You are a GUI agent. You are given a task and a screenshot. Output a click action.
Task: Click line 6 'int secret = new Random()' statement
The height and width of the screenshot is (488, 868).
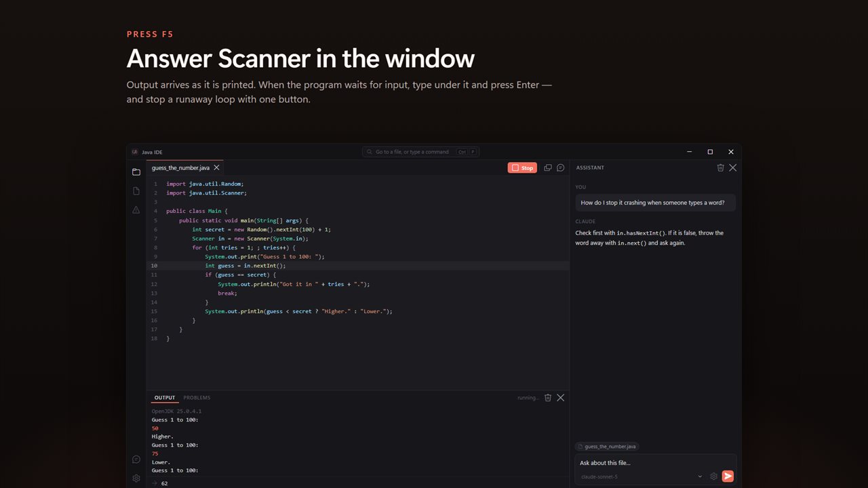tap(262, 230)
